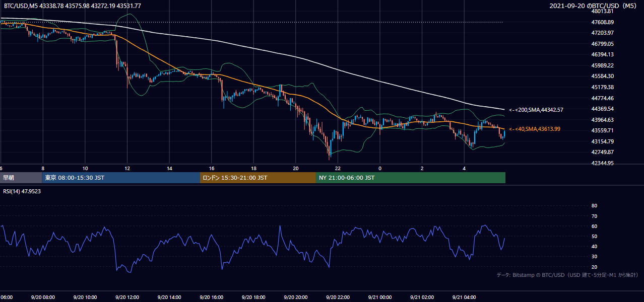Viewport: 644px width, 302px height.
Task: Click the Bitstamp data source credit line
Action: click(x=568, y=275)
